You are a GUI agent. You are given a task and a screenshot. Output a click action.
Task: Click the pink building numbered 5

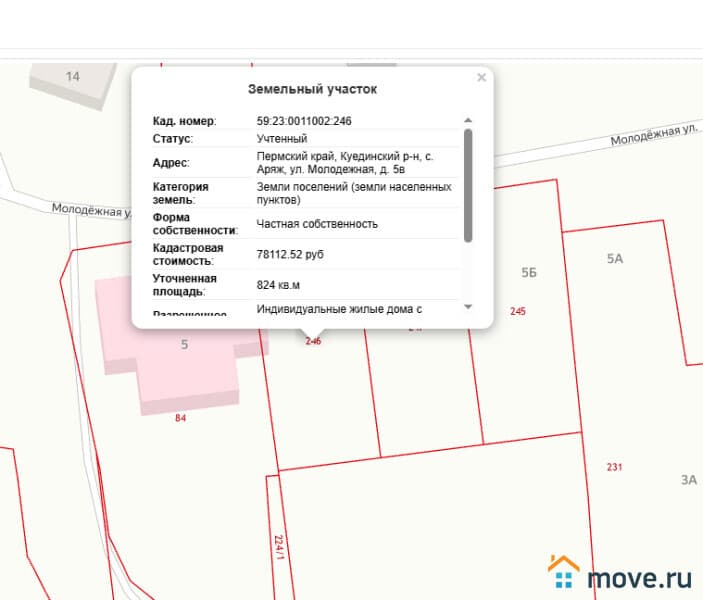(x=184, y=345)
